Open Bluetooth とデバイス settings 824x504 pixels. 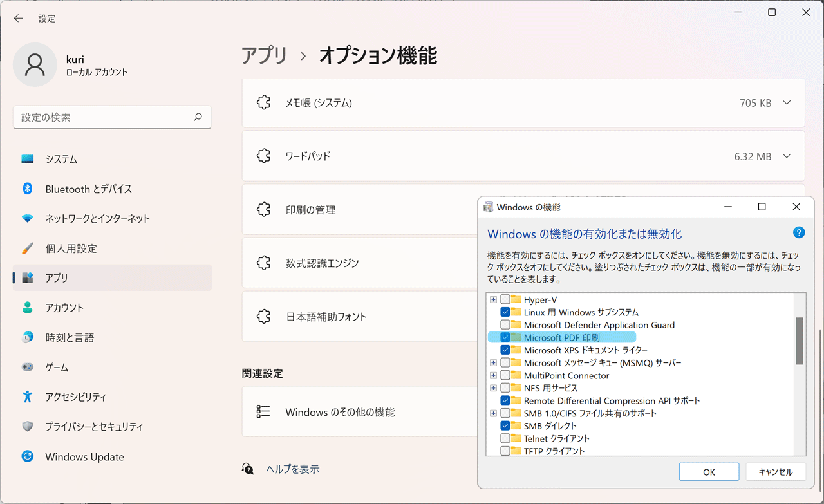click(x=112, y=189)
